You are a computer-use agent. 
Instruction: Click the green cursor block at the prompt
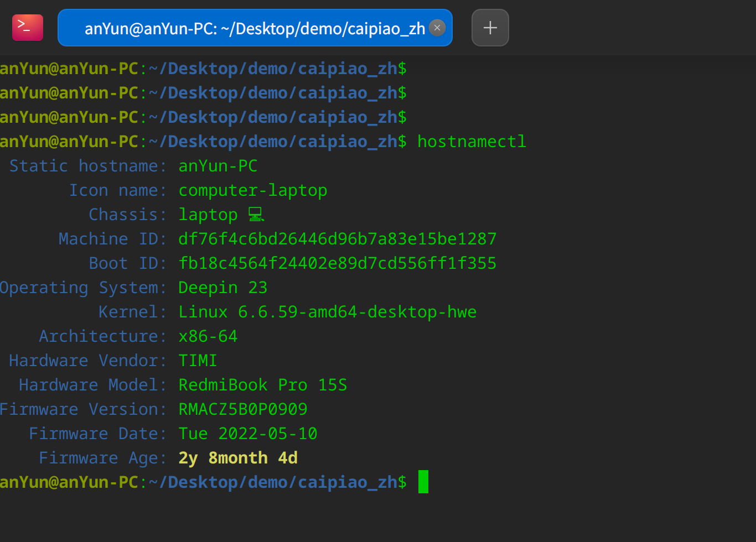tap(423, 482)
